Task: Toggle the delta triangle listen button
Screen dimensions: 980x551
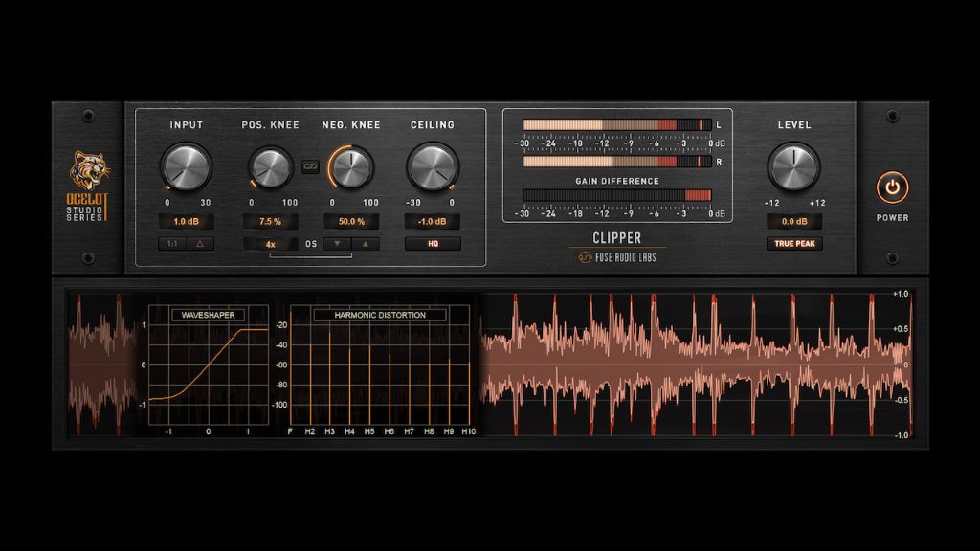Action: pyautogui.click(x=200, y=244)
